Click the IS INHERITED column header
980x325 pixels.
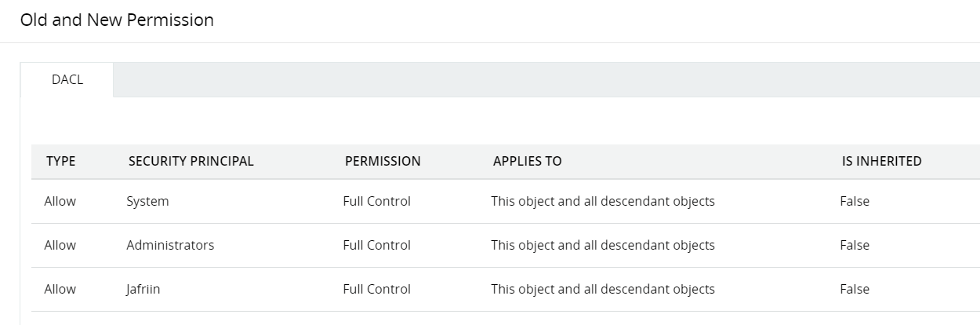tap(881, 161)
